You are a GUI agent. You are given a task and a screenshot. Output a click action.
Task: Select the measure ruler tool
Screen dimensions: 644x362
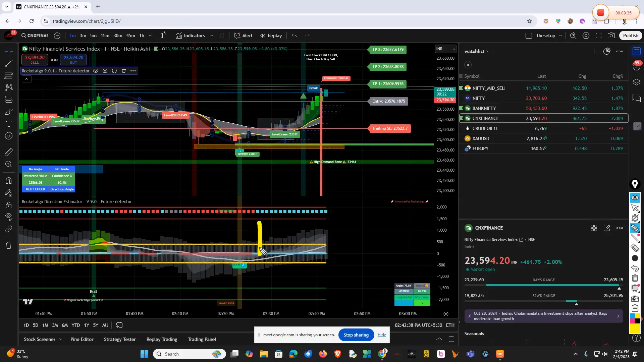click(x=8, y=152)
